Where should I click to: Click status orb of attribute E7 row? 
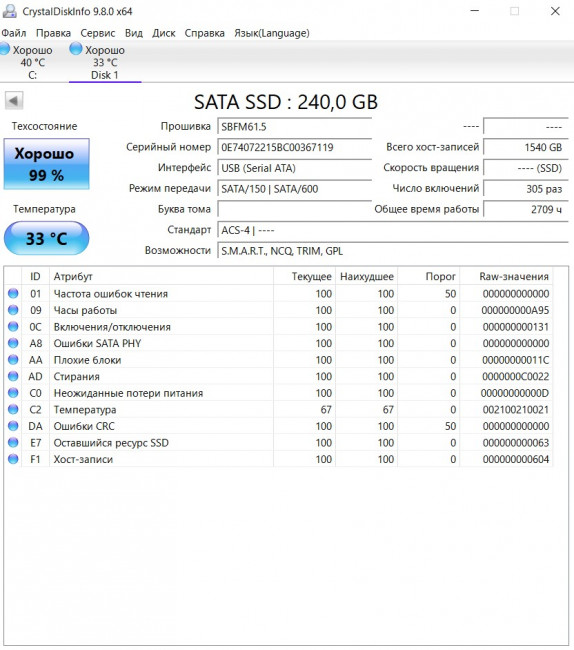click(x=13, y=443)
